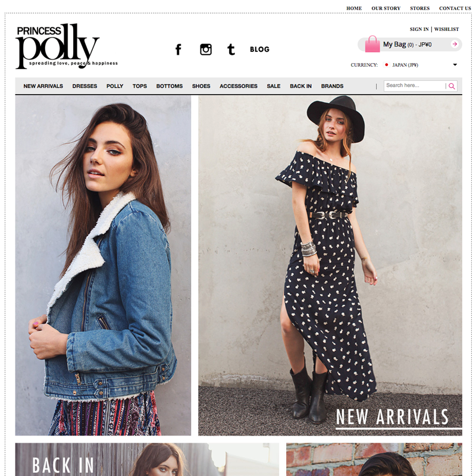The image size is (476, 476).
Task: Open the Blog link
Action: [259, 49]
